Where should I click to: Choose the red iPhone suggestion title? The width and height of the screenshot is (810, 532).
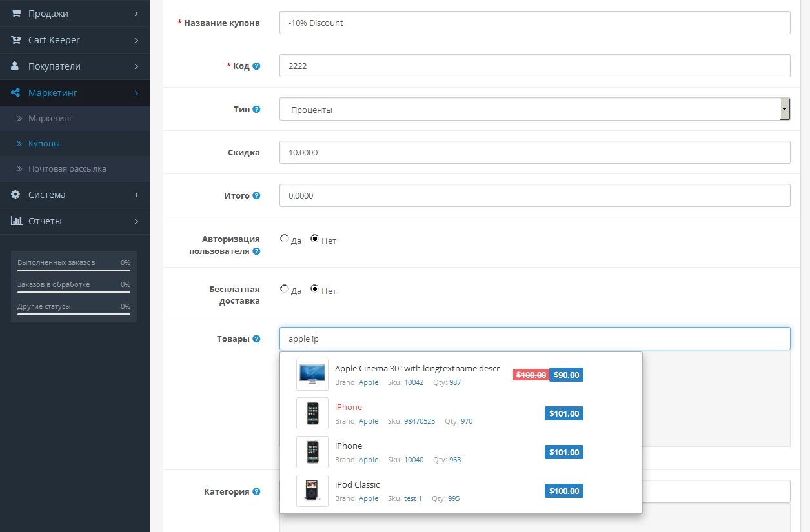[349, 407]
